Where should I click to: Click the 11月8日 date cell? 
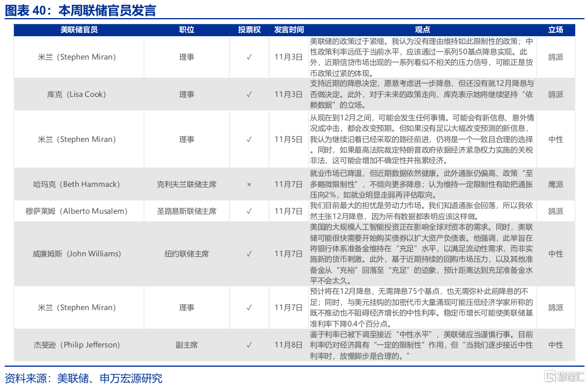tap(288, 345)
